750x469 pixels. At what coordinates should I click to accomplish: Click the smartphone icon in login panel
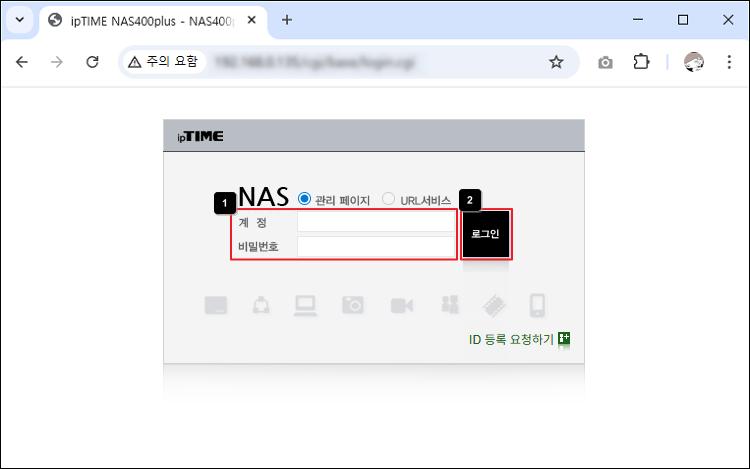(538, 305)
